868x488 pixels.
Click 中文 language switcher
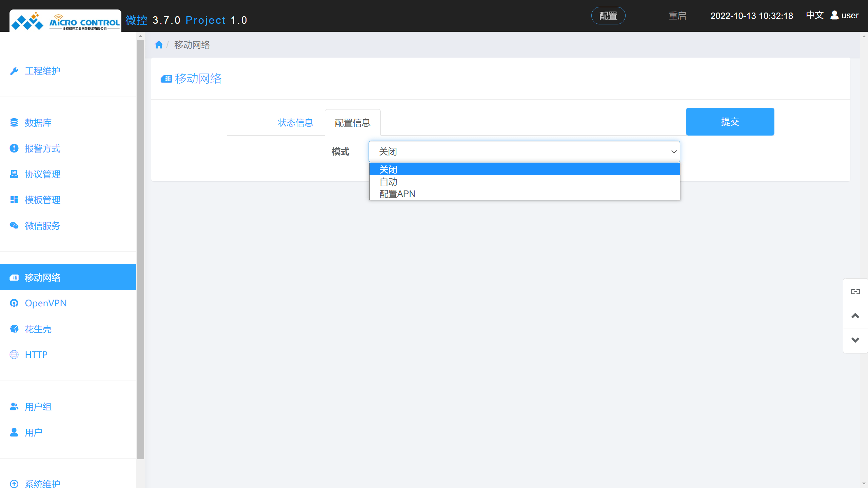pos(814,15)
